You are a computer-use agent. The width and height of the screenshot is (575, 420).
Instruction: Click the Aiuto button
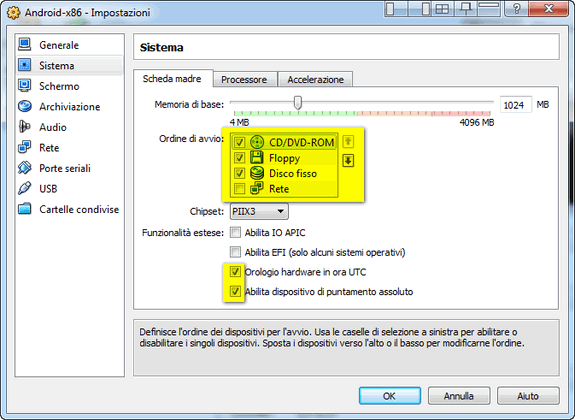(528, 396)
